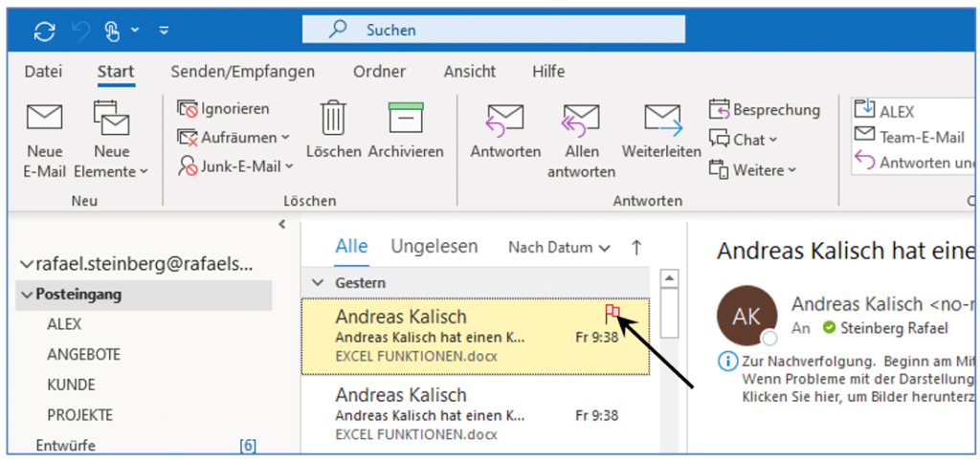
Task: Apply the ALEX quick step
Action: coord(883,111)
